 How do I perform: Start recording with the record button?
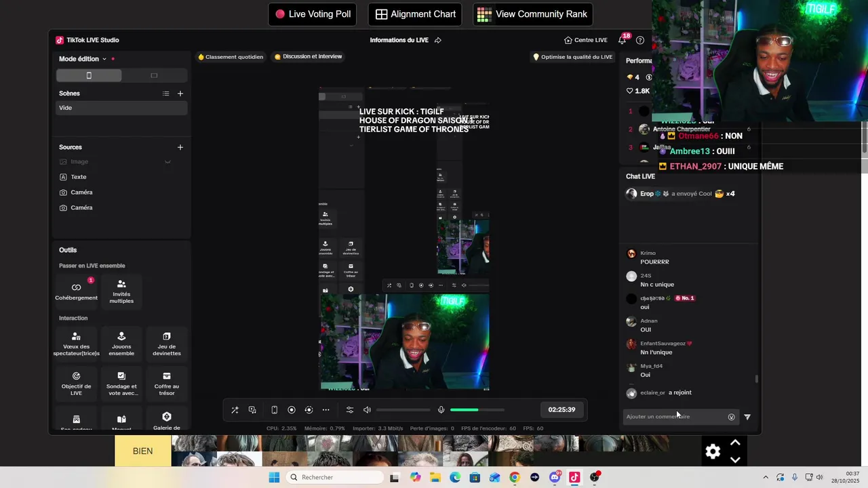[x=292, y=410]
